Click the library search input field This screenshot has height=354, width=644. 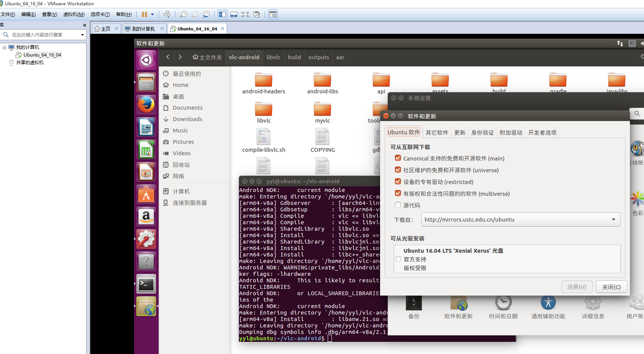(x=44, y=35)
